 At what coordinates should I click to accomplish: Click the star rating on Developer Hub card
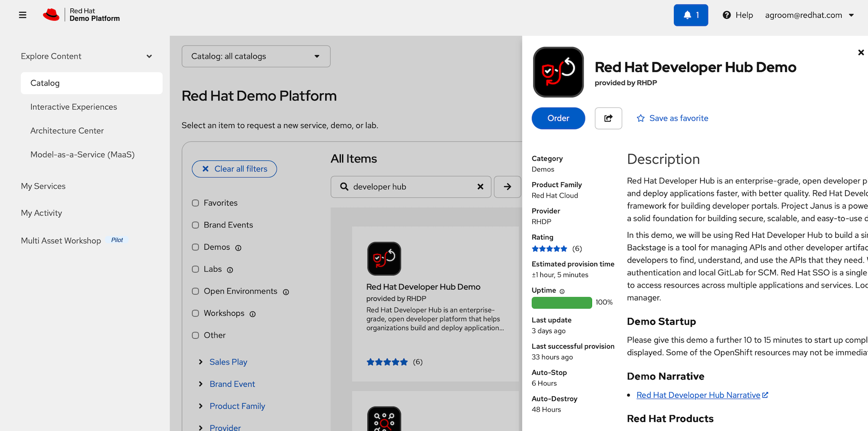387,362
